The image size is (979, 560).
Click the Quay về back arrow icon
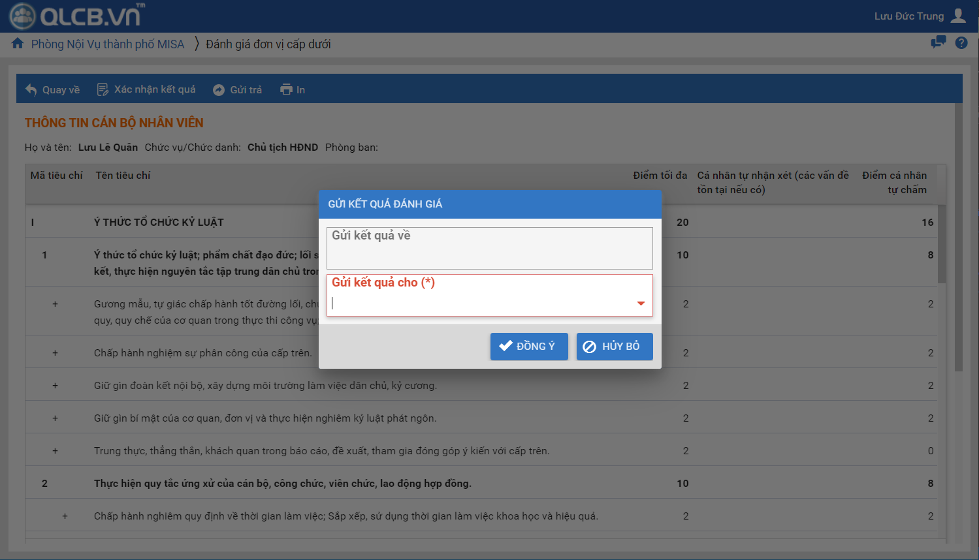tap(31, 90)
